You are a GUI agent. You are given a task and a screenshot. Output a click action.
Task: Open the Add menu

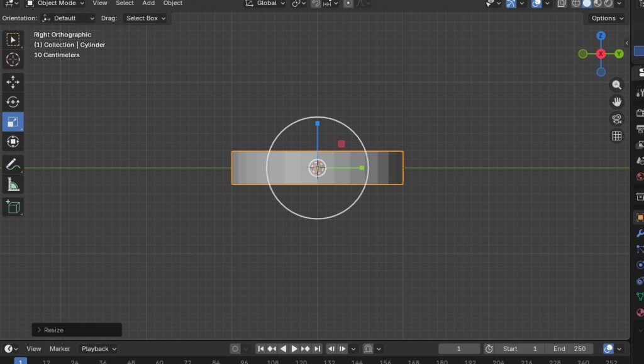point(148,3)
